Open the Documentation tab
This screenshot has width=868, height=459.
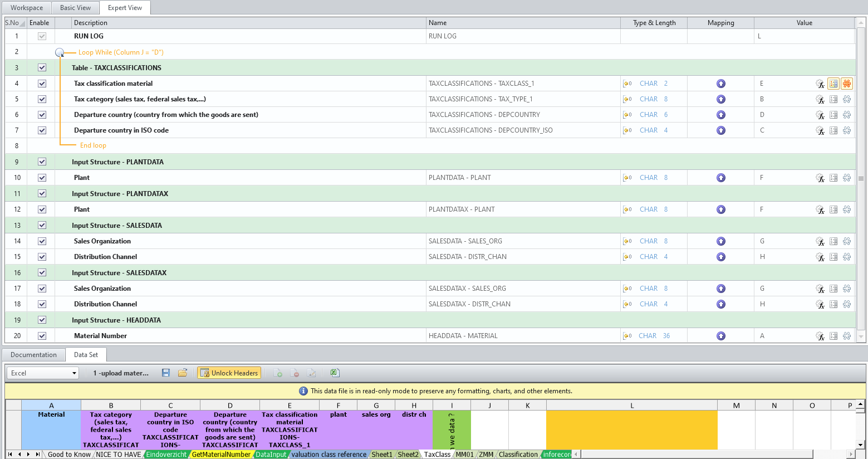[33, 355]
